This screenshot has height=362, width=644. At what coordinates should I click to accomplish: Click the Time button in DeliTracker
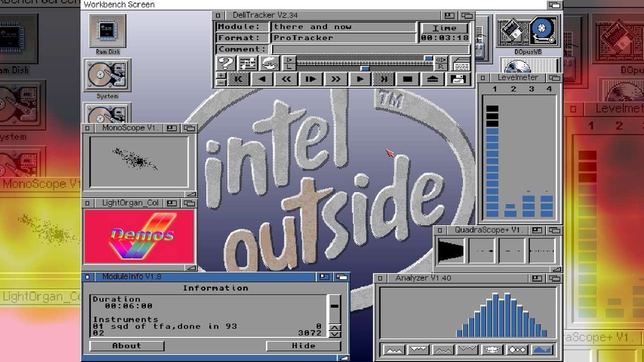click(445, 28)
